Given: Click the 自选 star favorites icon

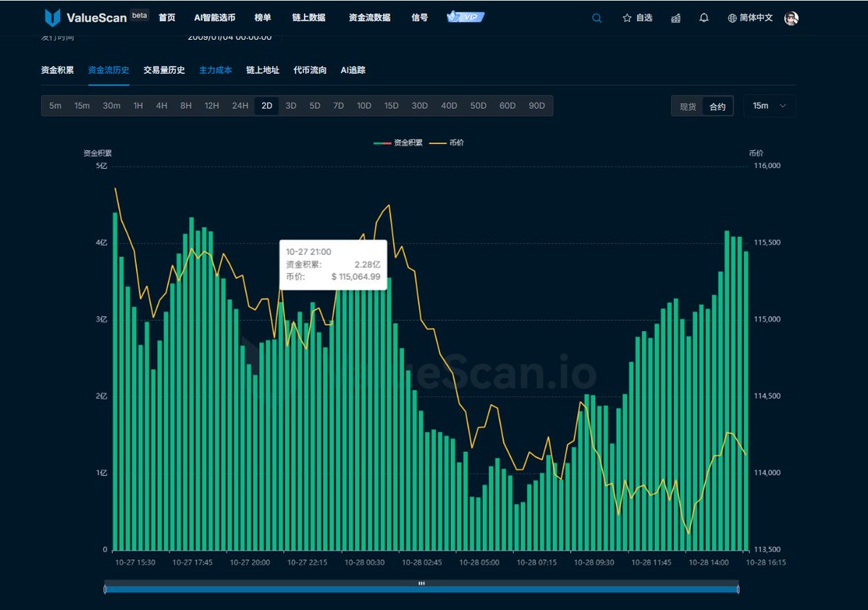Looking at the screenshot, I should [627, 18].
